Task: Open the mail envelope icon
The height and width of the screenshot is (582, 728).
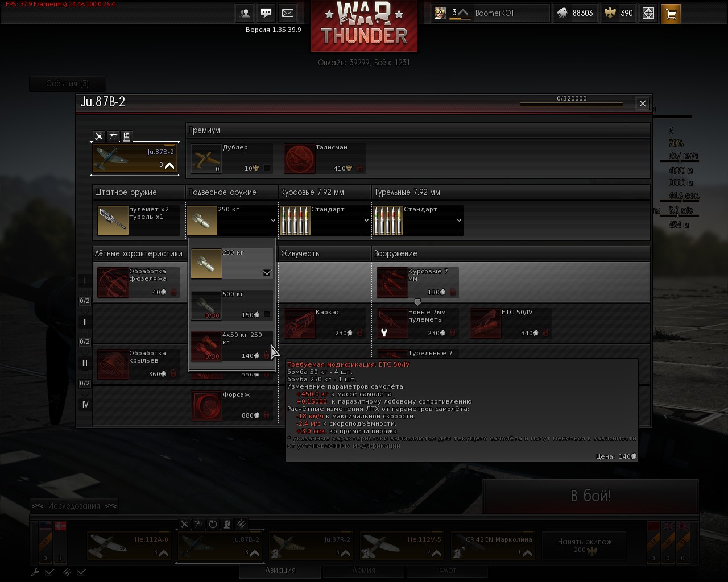Action: click(x=288, y=13)
